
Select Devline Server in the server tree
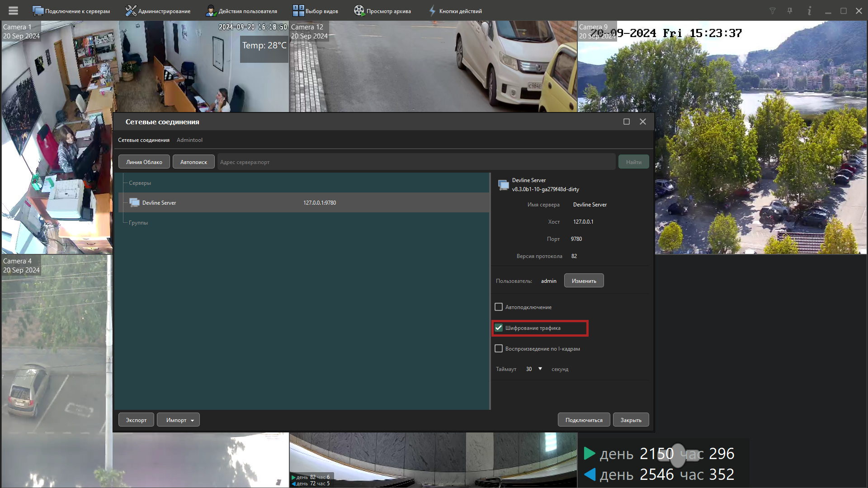coord(159,203)
